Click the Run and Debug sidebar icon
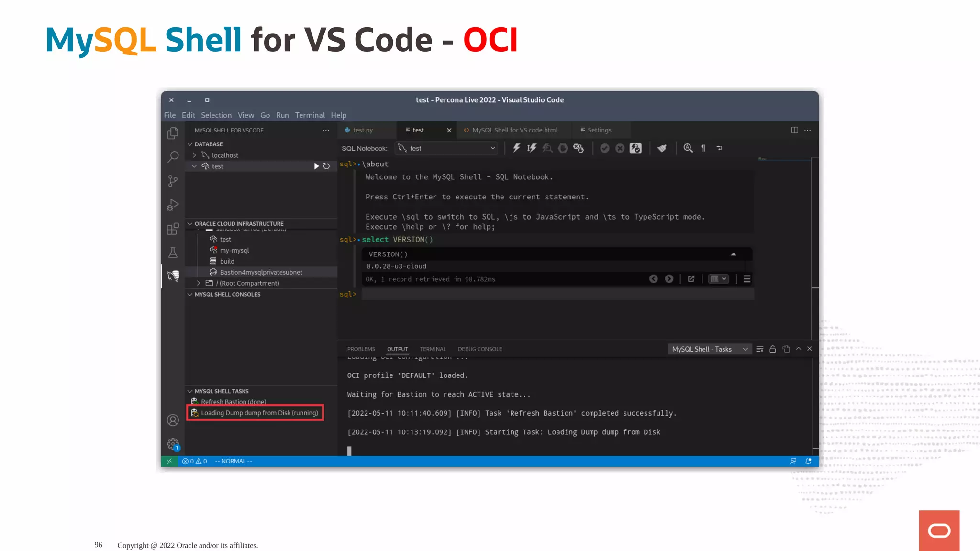The width and height of the screenshot is (980, 551). pos(173,205)
